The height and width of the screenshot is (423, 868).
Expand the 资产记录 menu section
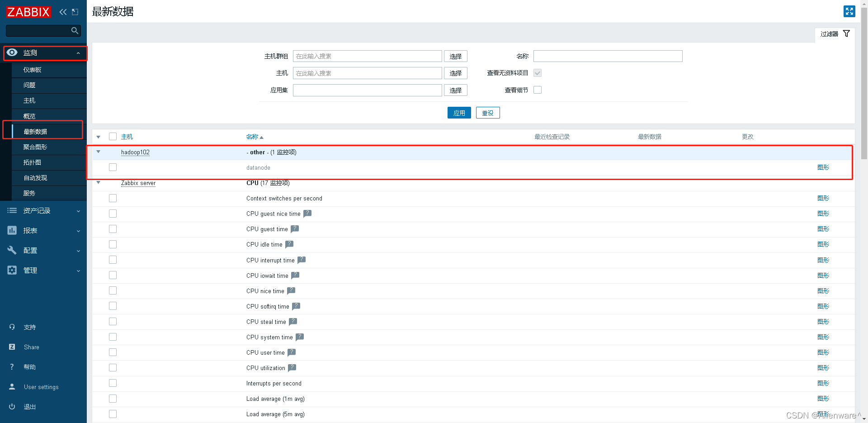click(78, 211)
